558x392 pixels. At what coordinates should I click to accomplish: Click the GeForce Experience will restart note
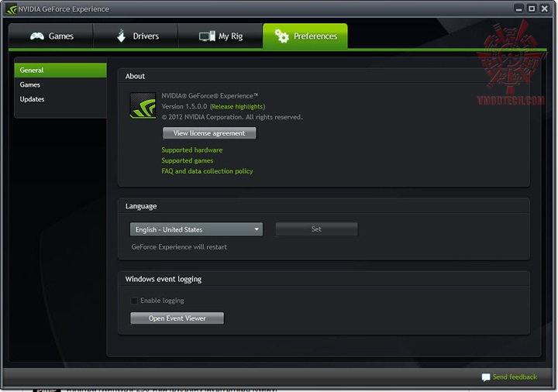[179, 247]
